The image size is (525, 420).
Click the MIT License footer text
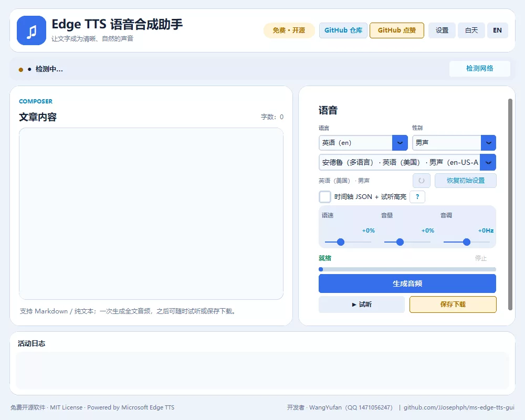click(66, 407)
